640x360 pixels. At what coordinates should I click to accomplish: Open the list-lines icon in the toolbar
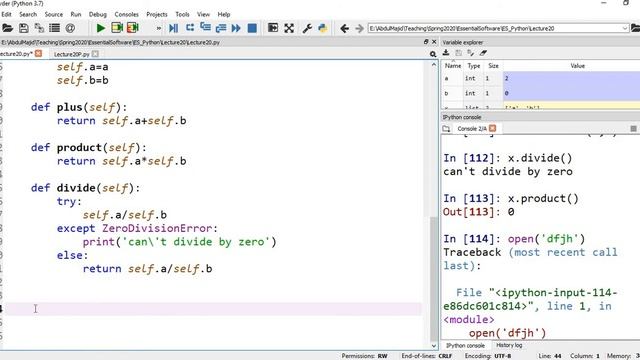[x=54, y=28]
